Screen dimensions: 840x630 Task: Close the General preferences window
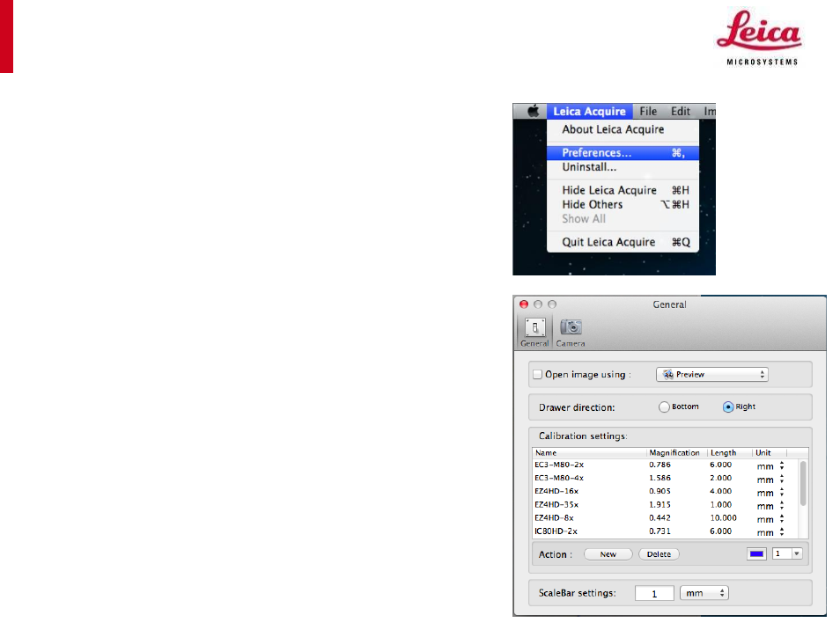524,304
